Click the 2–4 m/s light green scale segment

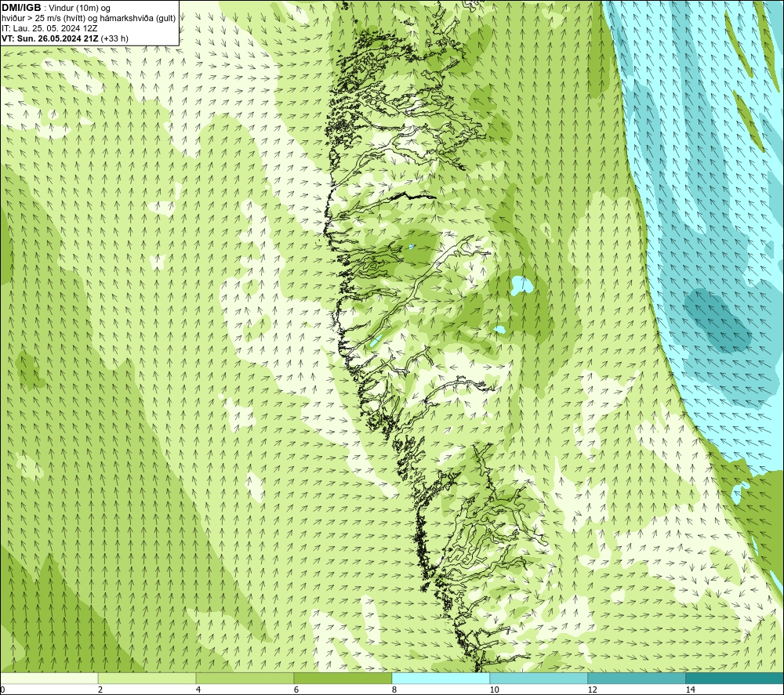point(147,679)
